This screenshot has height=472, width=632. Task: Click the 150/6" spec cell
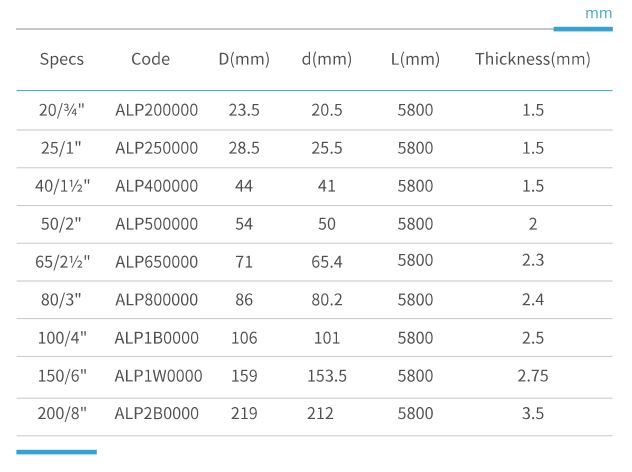coord(62,376)
